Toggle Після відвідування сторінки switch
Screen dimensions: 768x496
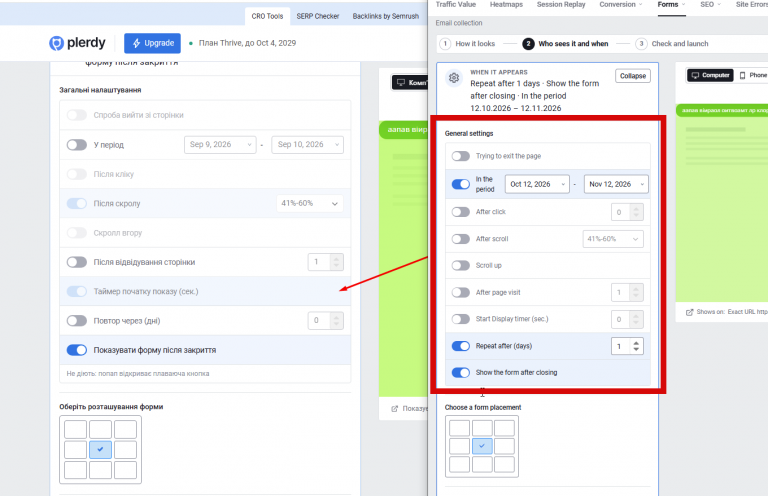point(77,262)
